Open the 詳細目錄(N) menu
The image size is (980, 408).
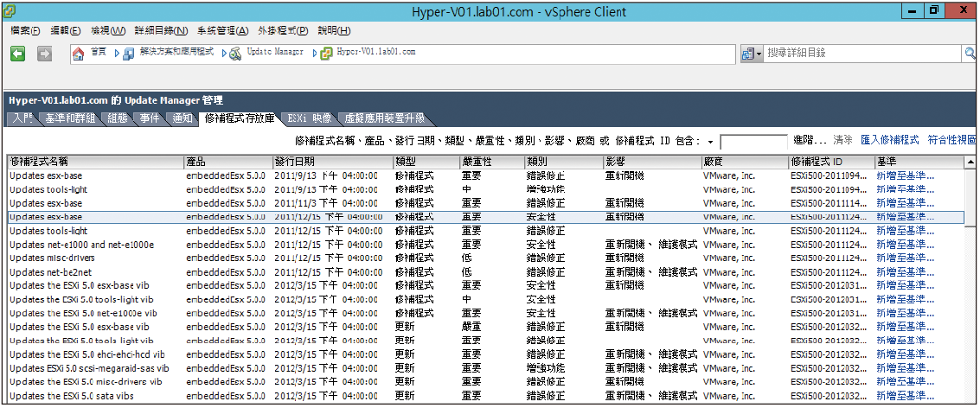click(161, 30)
